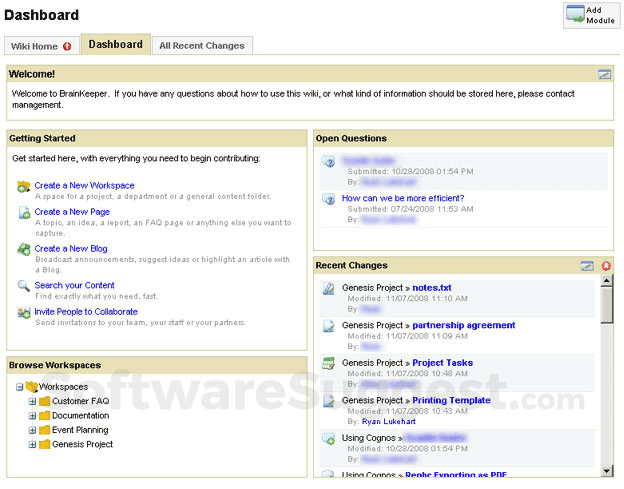Image resolution: width=624 pixels, height=489 pixels.
Task: Select the Documentation workspace in the tree
Action: pos(80,416)
